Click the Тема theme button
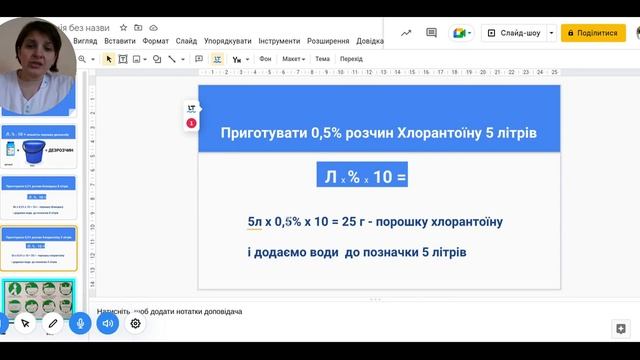Viewport: 640px width, 360px height. 322,59
